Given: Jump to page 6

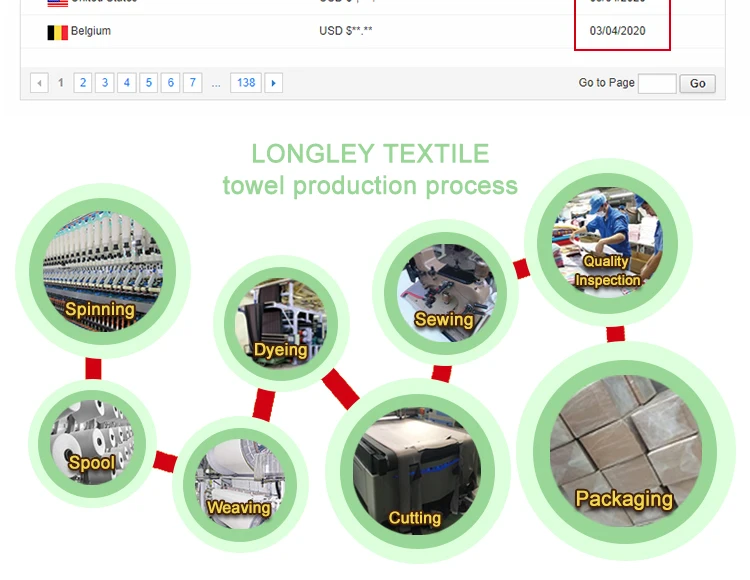Looking at the screenshot, I should [x=171, y=83].
